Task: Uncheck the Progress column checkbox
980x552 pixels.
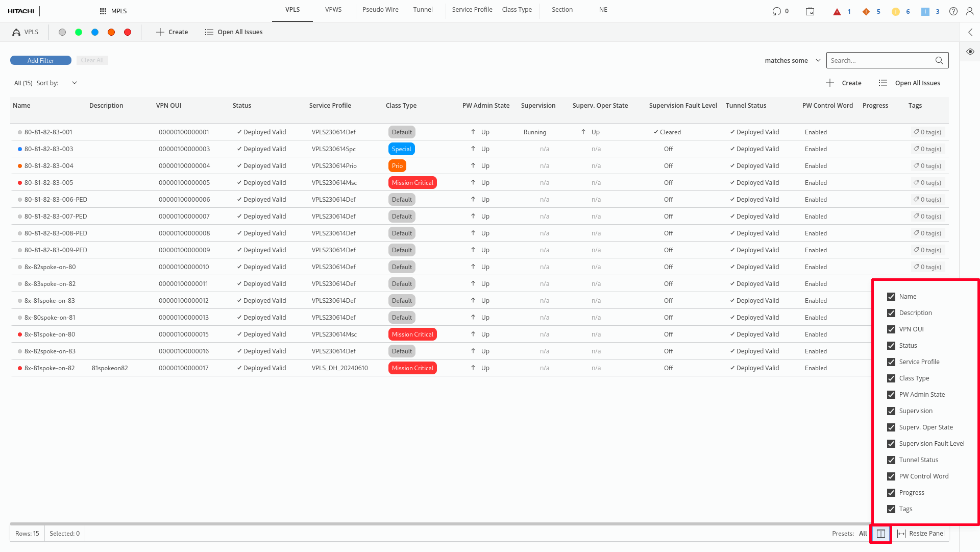Action: click(891, 493)
